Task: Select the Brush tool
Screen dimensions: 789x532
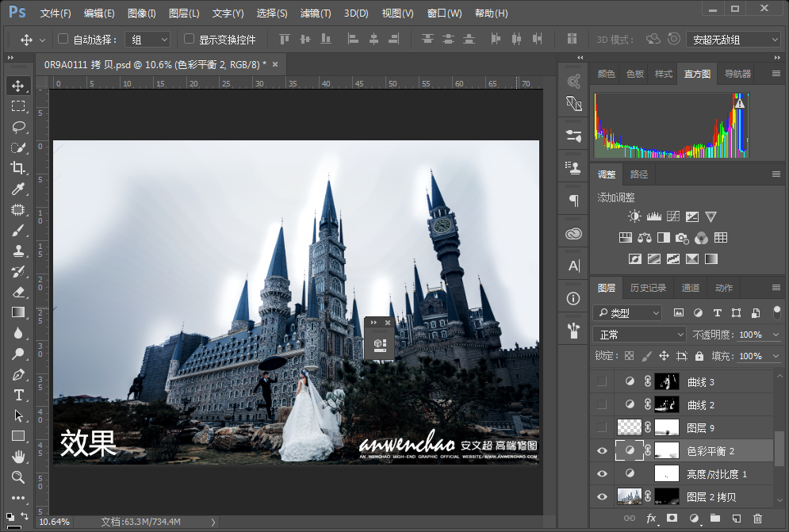Action: pos(18,230)
